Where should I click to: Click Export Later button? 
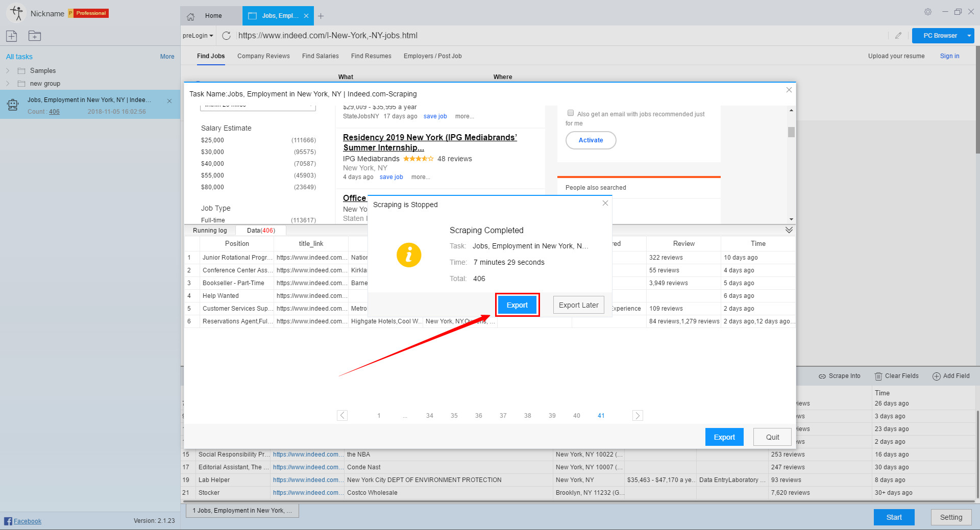coord(578,305)
